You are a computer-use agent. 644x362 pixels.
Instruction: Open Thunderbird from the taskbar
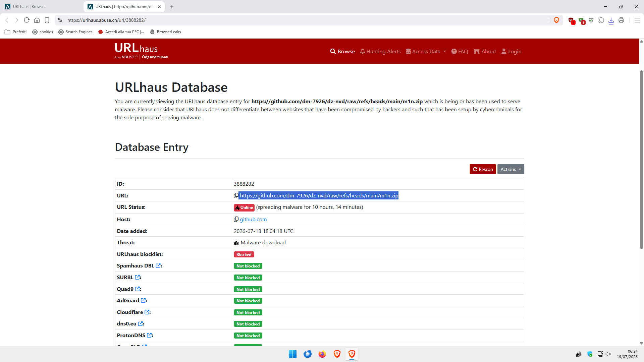307,354
